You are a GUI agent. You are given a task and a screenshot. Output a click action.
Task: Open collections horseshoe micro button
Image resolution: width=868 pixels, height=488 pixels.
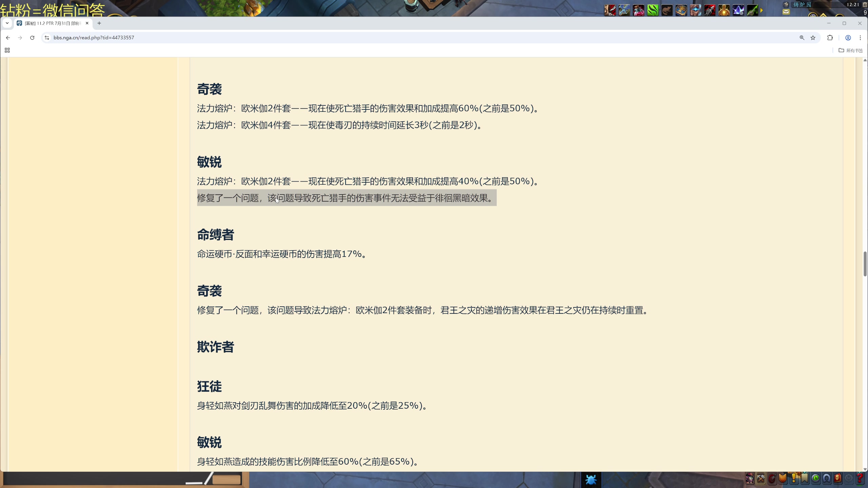827,478
